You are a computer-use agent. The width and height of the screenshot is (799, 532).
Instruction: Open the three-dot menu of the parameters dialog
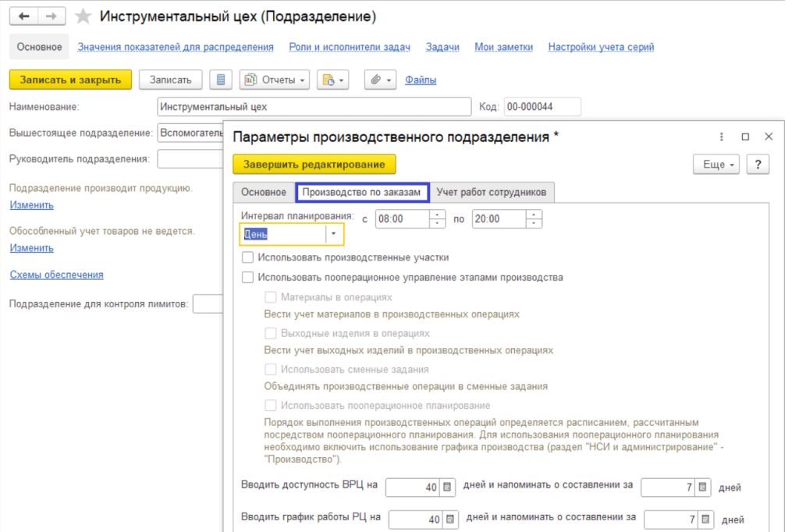click(x=721, y=137)
